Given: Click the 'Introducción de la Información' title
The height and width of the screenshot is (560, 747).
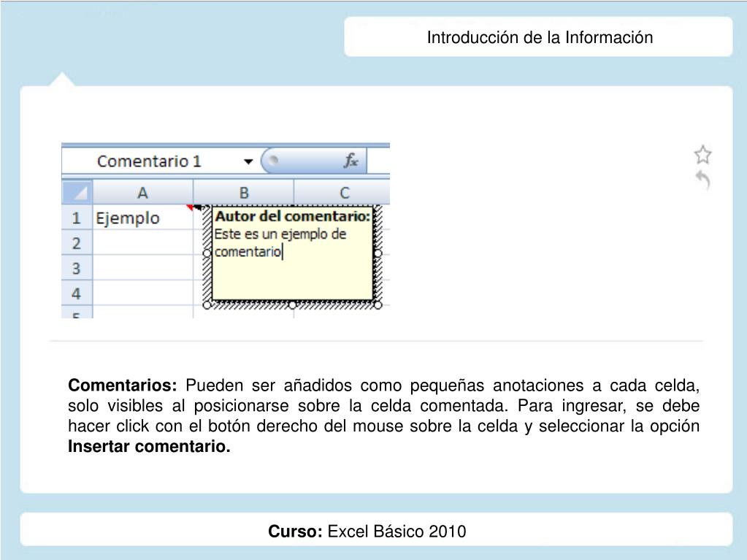Looking at the screenshot, I should pos(540,37).
